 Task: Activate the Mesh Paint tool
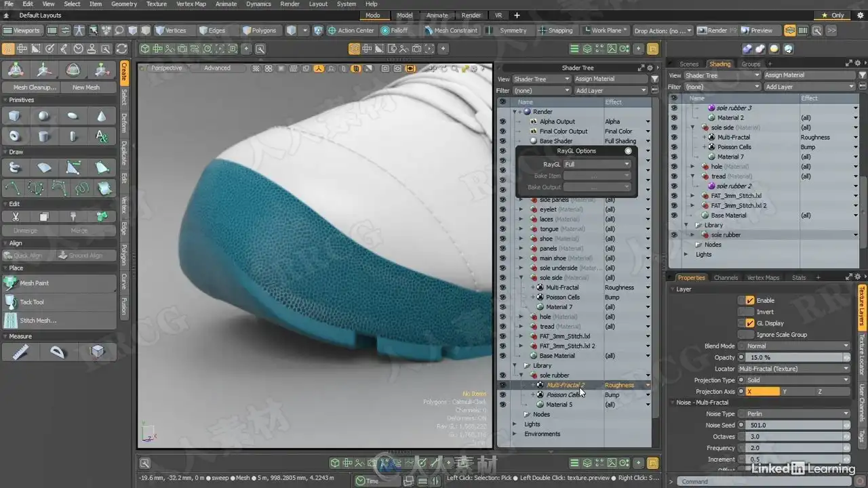tap(59, 283)
